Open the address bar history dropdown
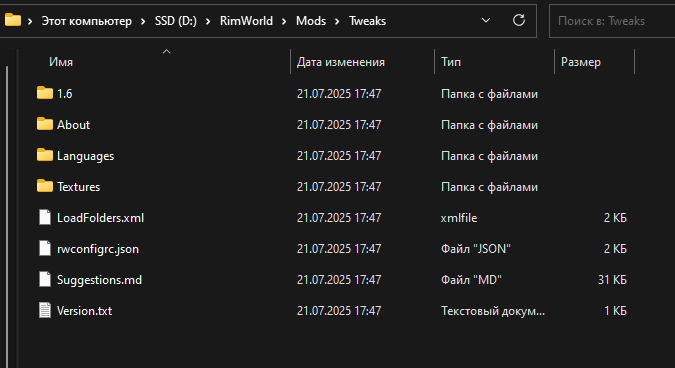The image size is (675, 368). (x=486, y=20)
